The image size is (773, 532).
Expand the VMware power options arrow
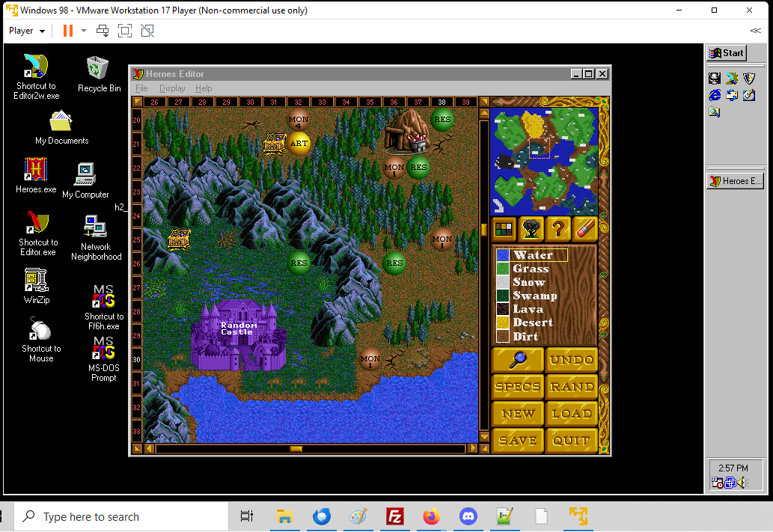84,31
